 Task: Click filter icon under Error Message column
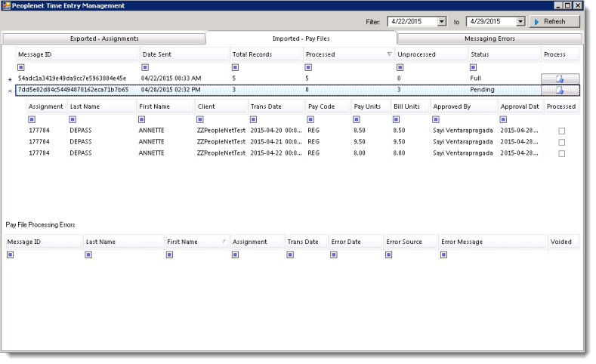[443, 254]
